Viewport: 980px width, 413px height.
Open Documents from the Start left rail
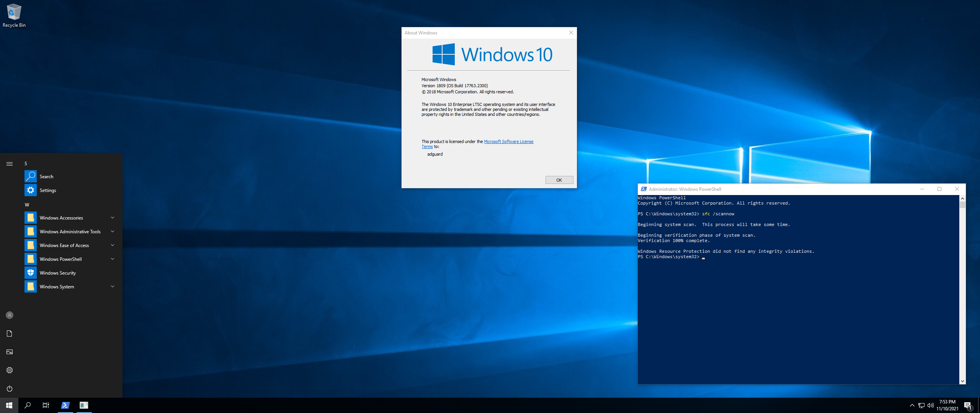10,333
